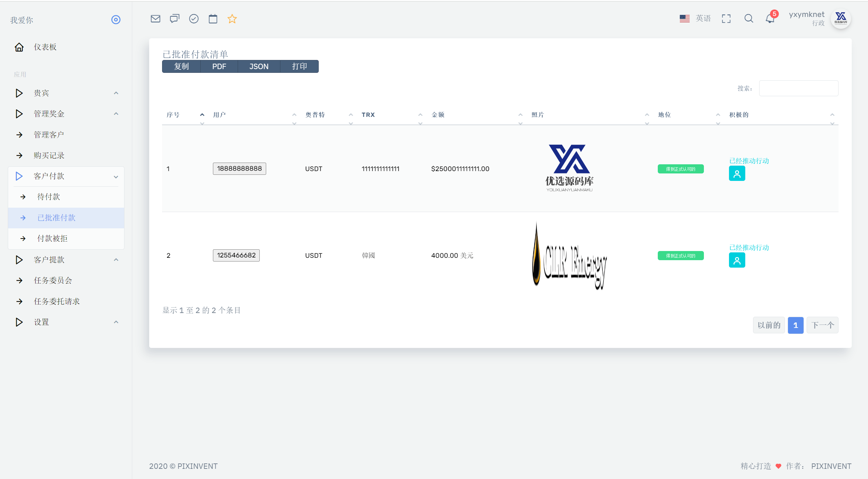
Task: Expand the 管理奖金 menu section
Action: click(x=66, y=114)
